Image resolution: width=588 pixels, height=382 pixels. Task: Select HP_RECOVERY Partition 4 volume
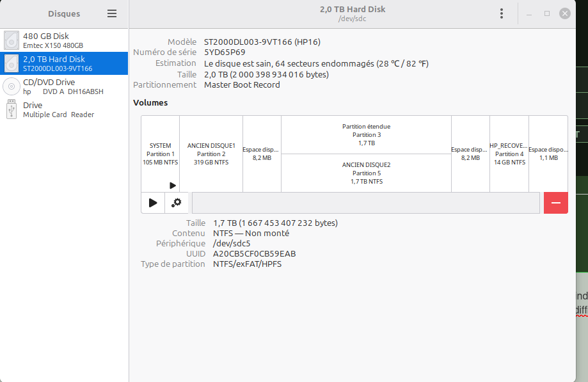pos(509,154)
